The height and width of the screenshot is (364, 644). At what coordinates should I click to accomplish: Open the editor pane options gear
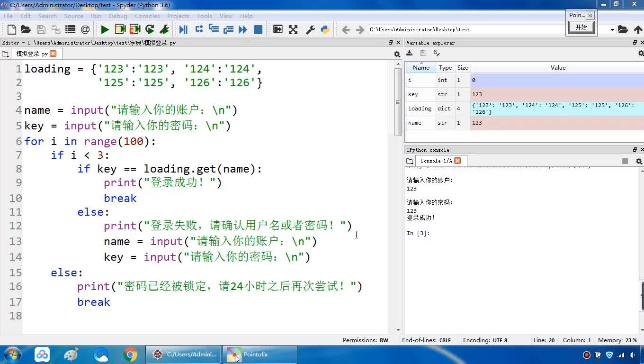point(397,54)
